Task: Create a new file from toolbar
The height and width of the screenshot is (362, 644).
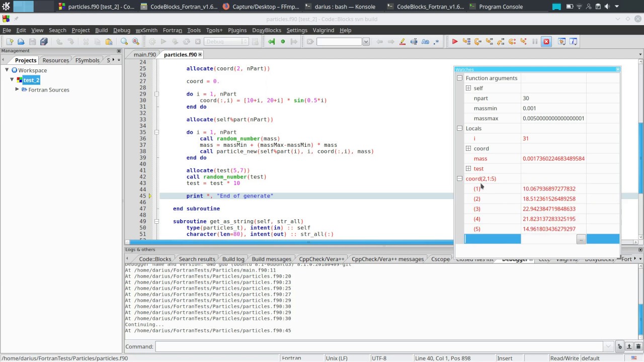Action: click(10, 42)
